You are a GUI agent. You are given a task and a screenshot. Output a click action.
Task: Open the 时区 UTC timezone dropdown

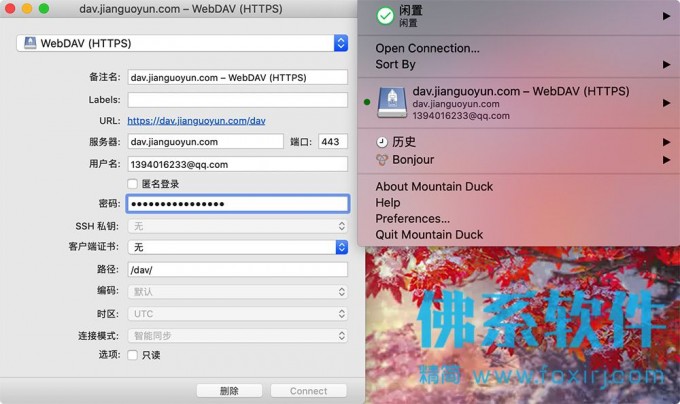[x=238, y=313]
